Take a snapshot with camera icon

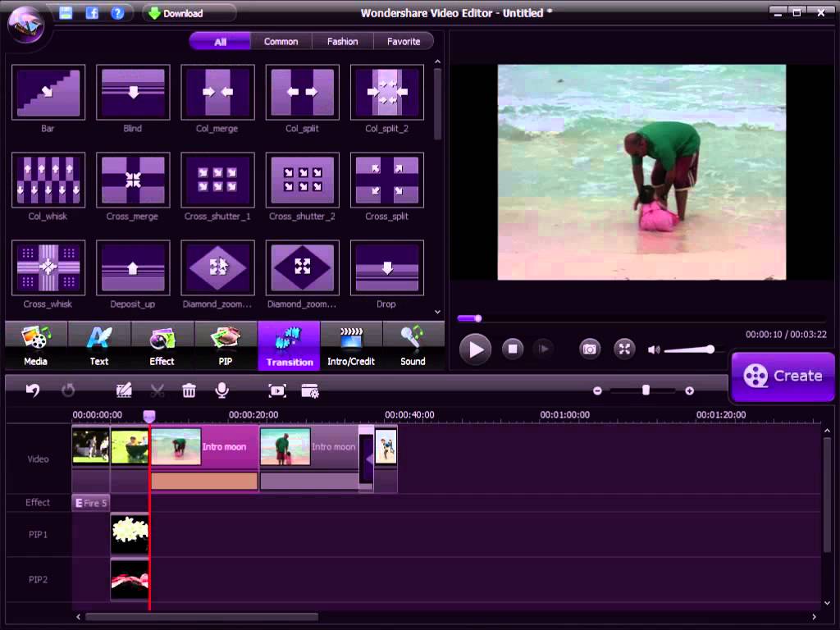(x=590, y=349)
